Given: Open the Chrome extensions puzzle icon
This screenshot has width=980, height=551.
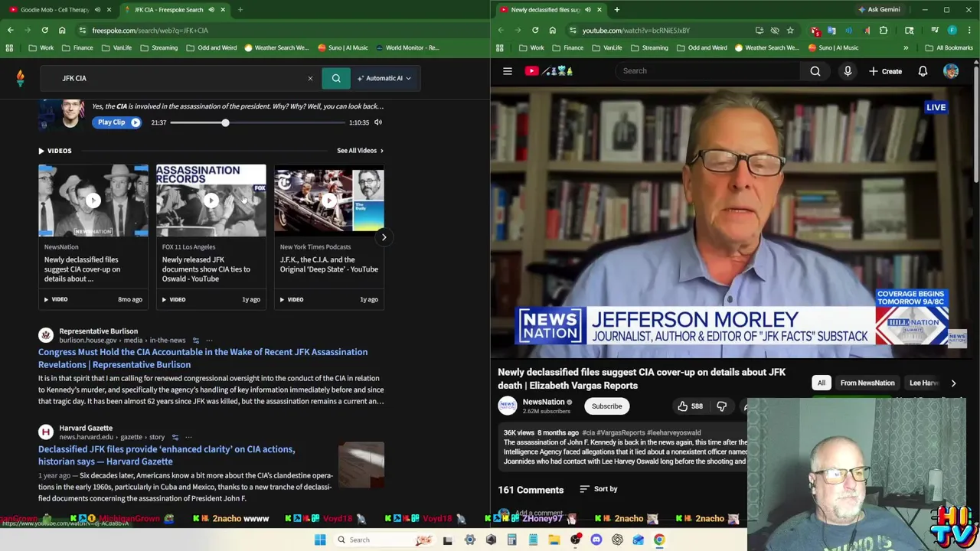Looking at the screenshot, I should point(884,31).
